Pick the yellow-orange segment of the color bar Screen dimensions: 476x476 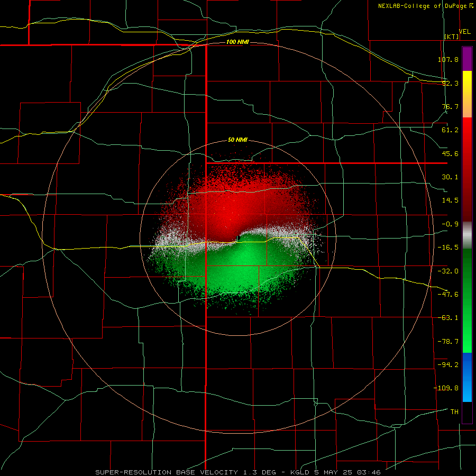(467, 94)
